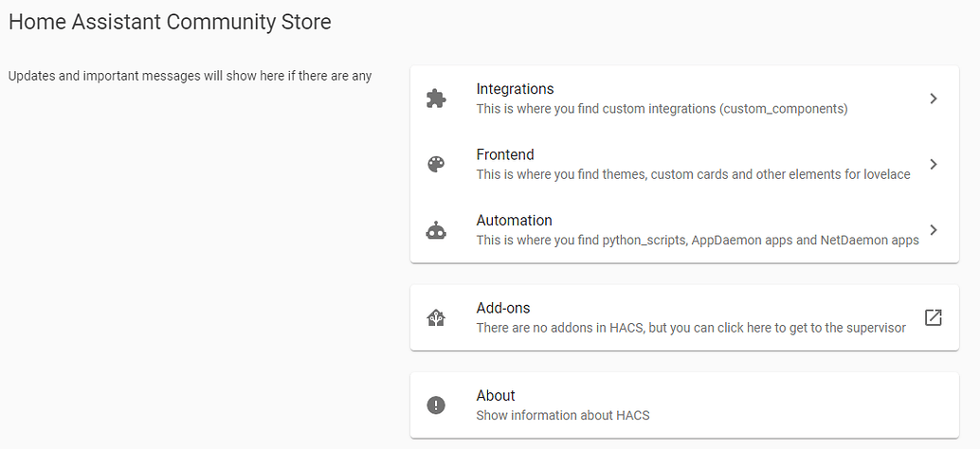Viewport: 980px width, 449px height.
Task: Click the exclamation circle About icon
Action: pyautogui.click(x=436, y=405)
